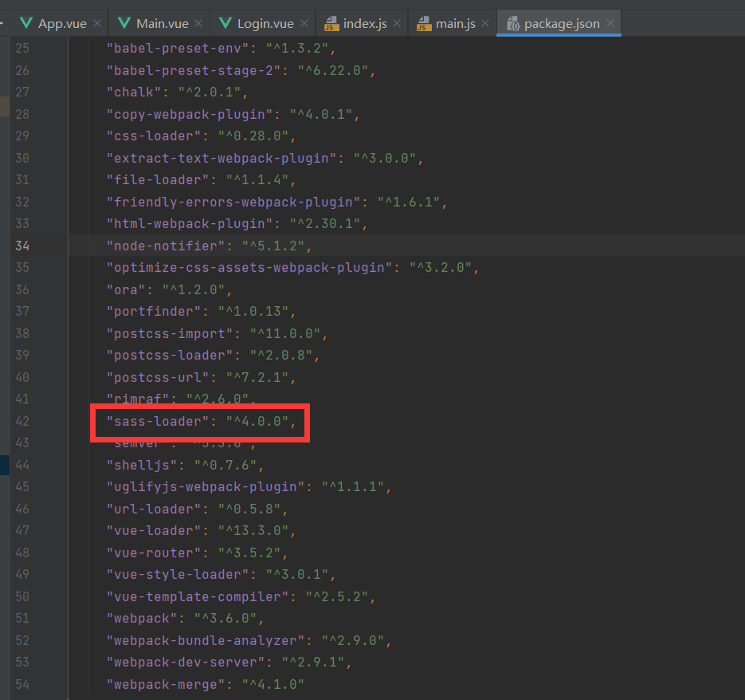
Task: Close the package.json tab
Action: (610, 23)
